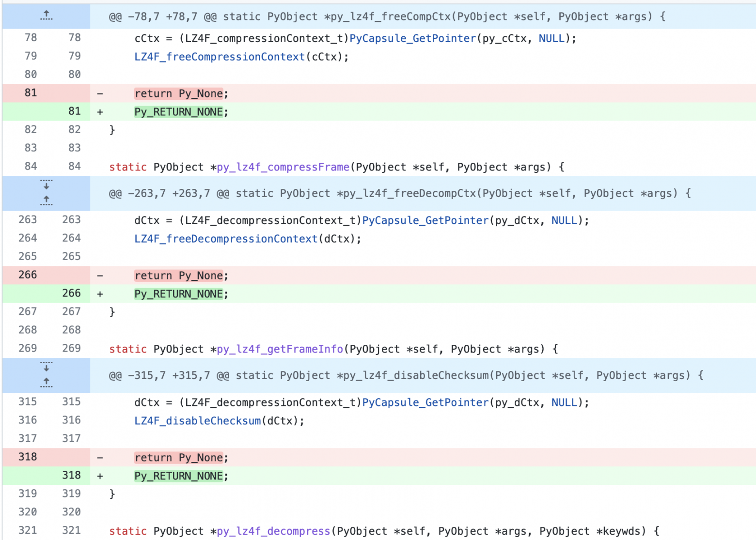Click added 'Py_RETURN_NONE;' on line 318
This screenshot has height=540, width=756.
click(x=181, y=476)
